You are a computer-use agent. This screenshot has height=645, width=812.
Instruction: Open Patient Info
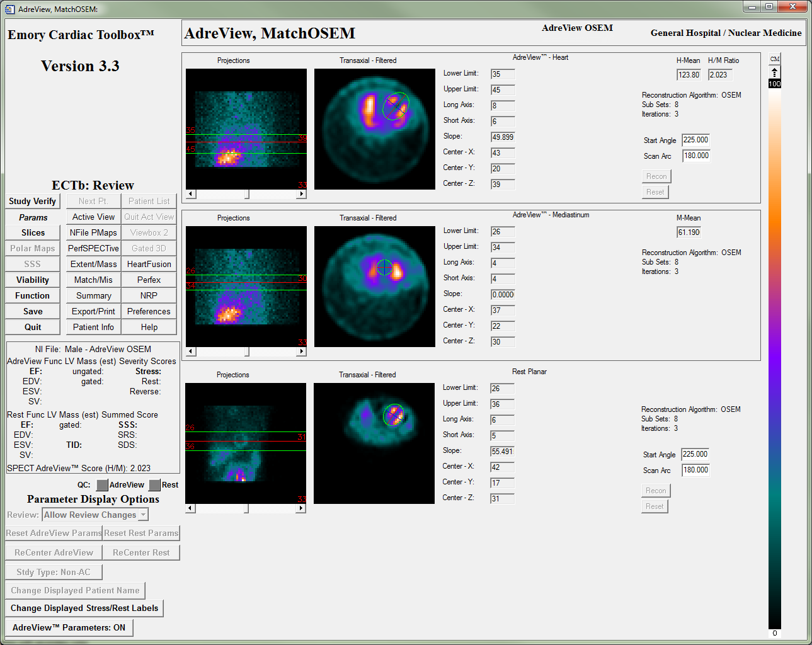[93, 327]
